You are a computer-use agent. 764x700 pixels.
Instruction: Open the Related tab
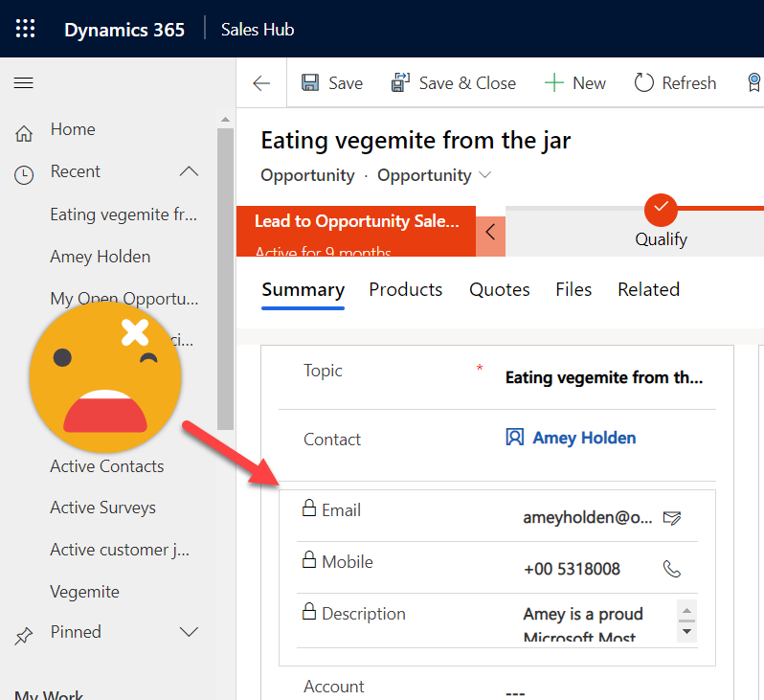coord(648,290)
